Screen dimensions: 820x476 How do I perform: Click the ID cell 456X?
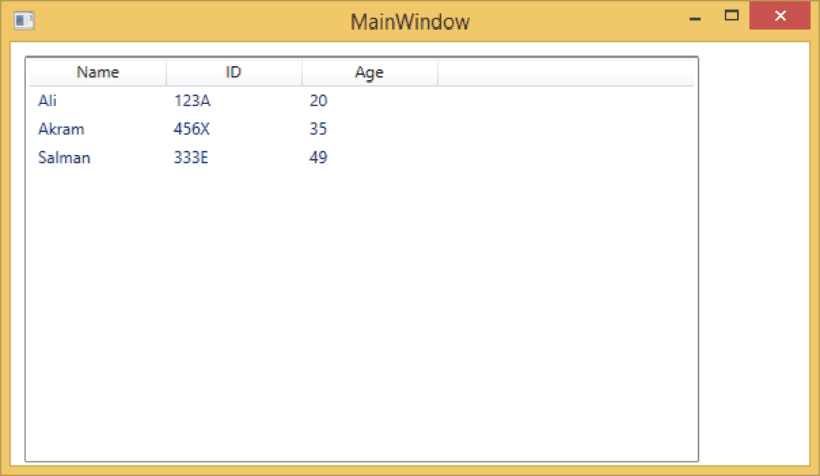click(191, 129)
